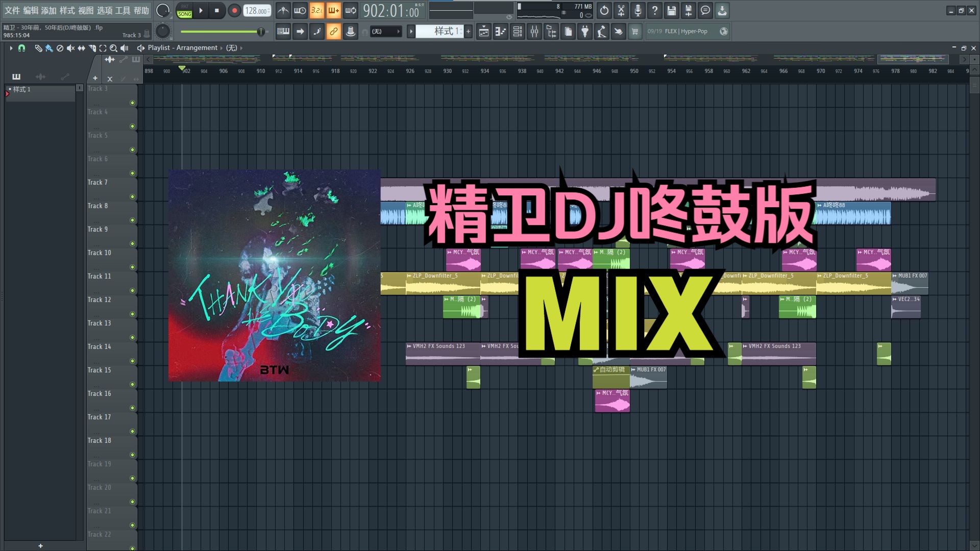The image size is (980, 551).
Task: Open the (无) breadcrumb after Arrangement
Action: pyautogui.click(x=232, y=47)
